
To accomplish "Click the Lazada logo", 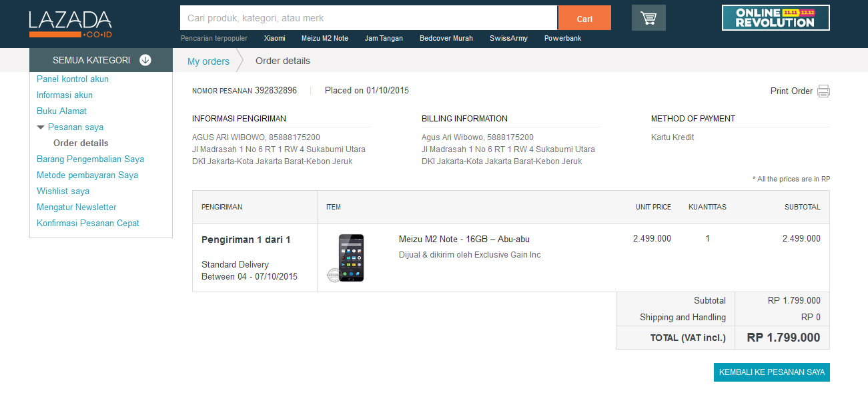I will click(70, 24).
